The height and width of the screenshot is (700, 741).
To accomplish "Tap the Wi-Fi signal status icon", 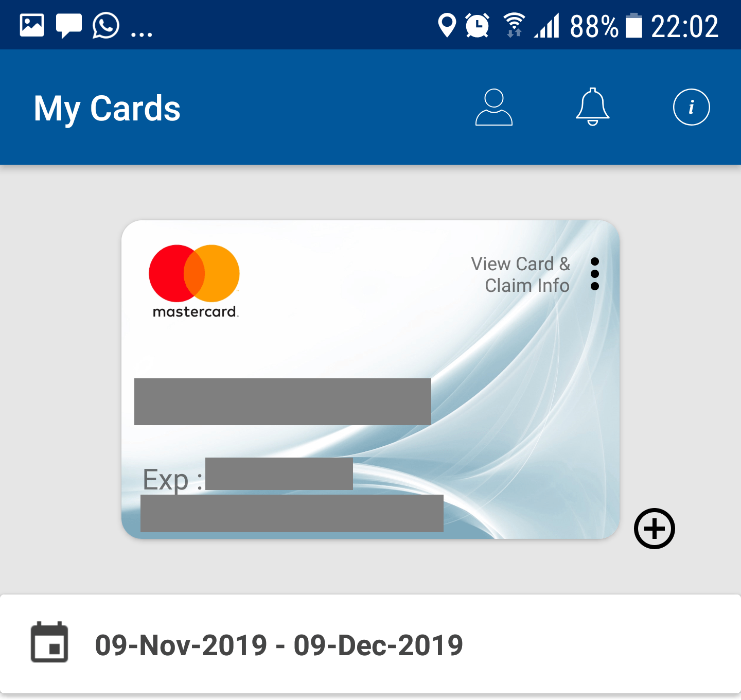I will click(x=514, y=25).
